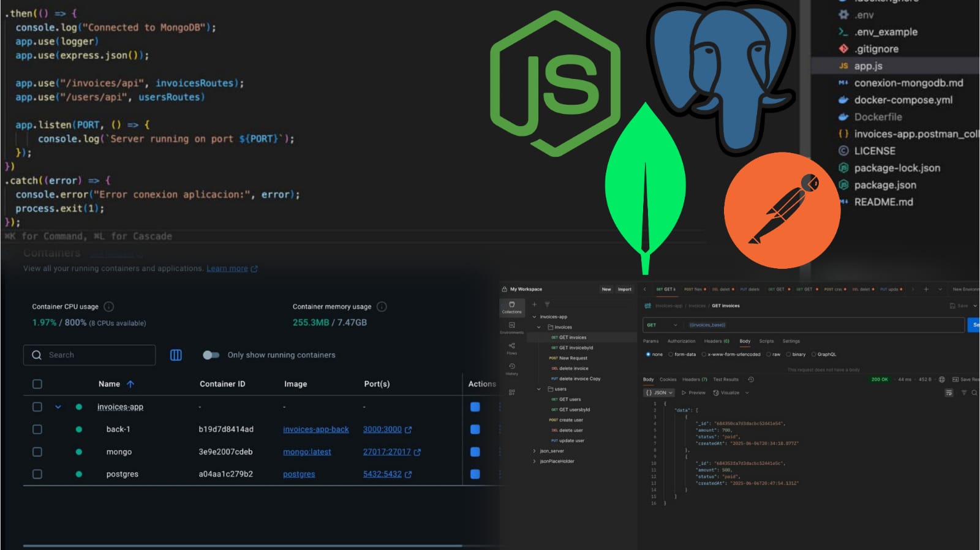
Task: Open Collections in Postman's sidebar
Action: pyautogui.click(x=511, y=307)
